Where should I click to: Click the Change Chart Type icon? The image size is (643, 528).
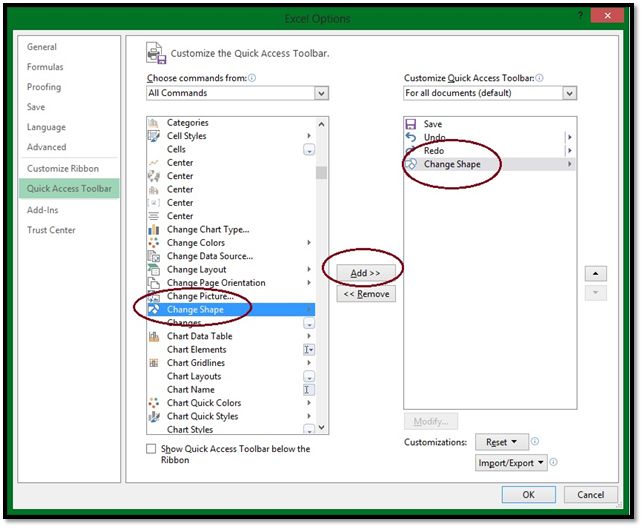[154, 230]
